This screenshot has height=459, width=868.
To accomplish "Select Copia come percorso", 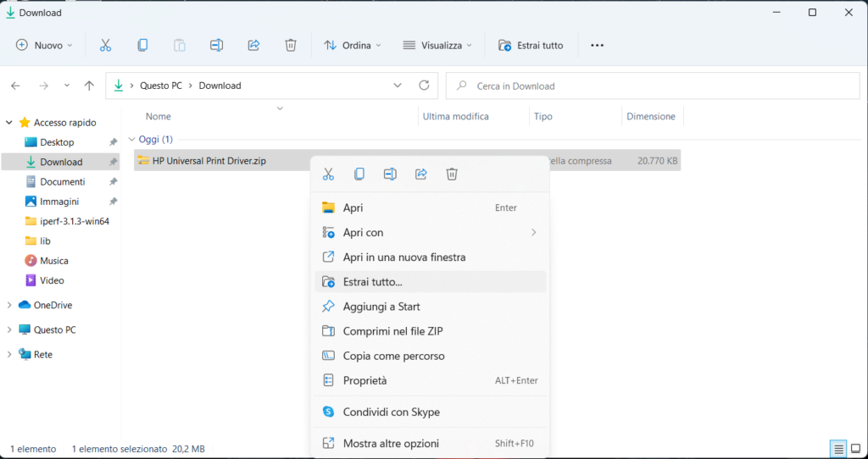I will [430, 357].
